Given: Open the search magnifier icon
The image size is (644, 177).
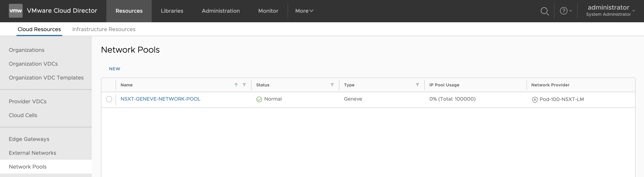Looking at the screenshot, I should point(545,11).
